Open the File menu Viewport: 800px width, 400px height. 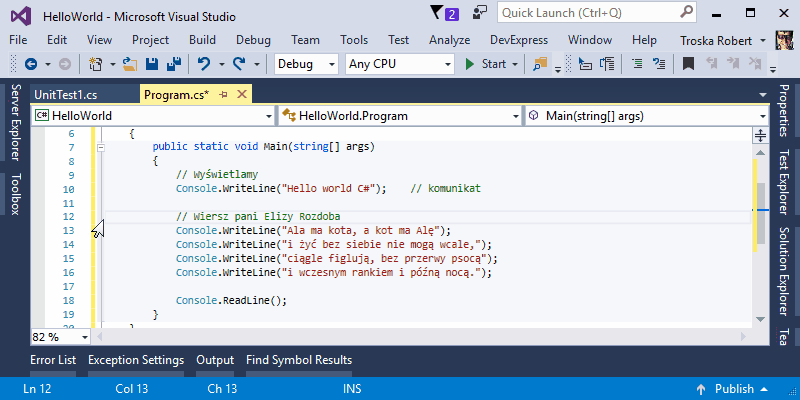[x=18, y=40]
